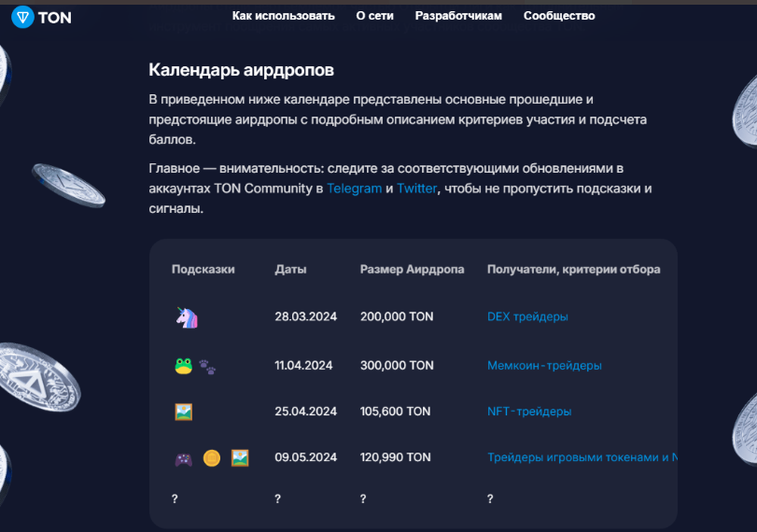Image resolution: width=757 pixels, height=532 pixels.
Task: Select the date 09.05.2024
Action: click(x=305, y=457)
